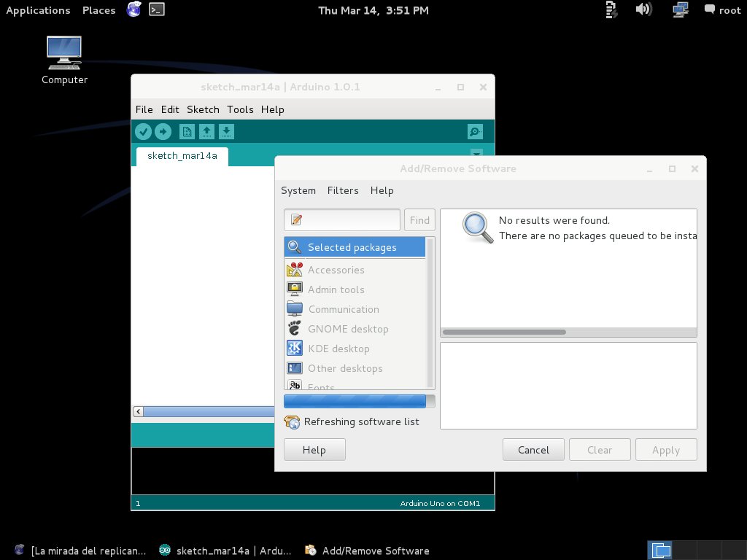Select the sketch_mar14a tab

click(182, 156)
